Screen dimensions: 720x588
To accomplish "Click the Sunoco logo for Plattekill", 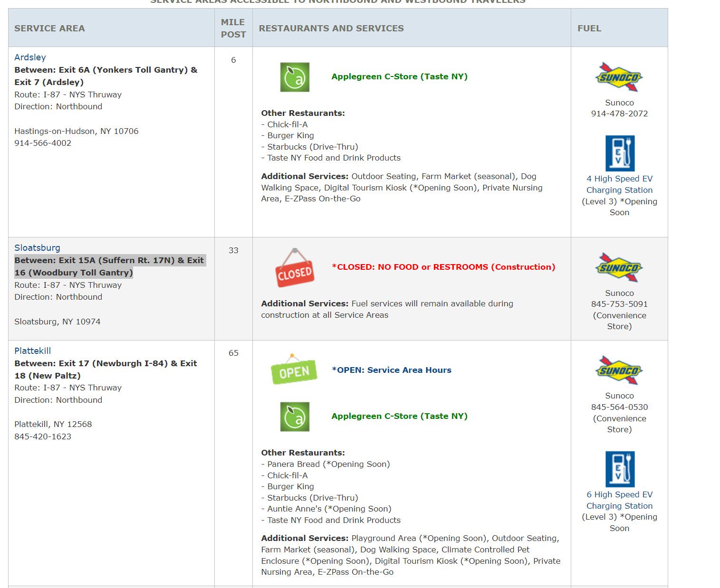I will [619, 370].
